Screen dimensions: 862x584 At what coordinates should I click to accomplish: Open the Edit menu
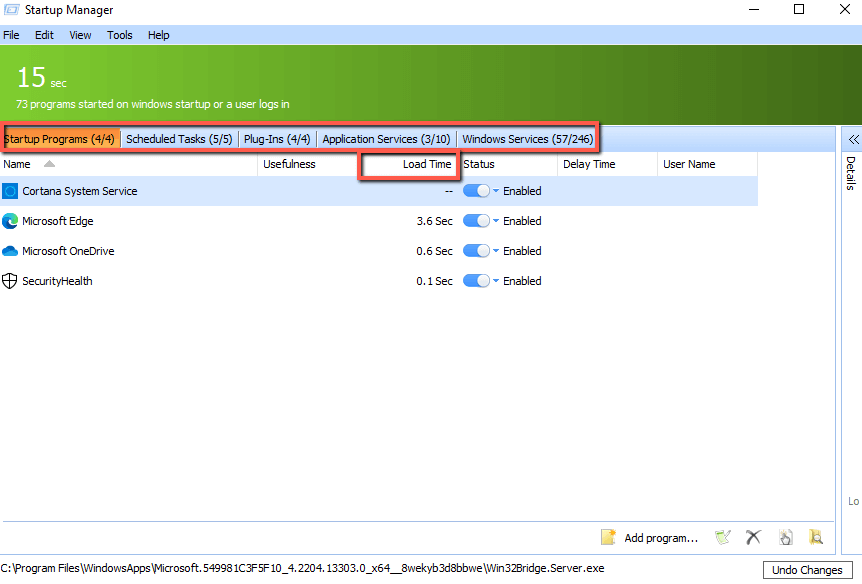pos(44,35)
